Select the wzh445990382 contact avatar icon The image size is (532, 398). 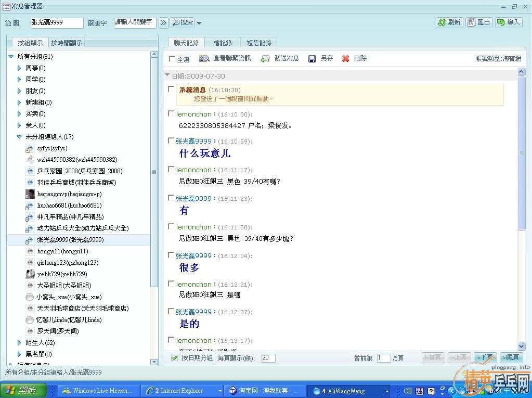30,160
